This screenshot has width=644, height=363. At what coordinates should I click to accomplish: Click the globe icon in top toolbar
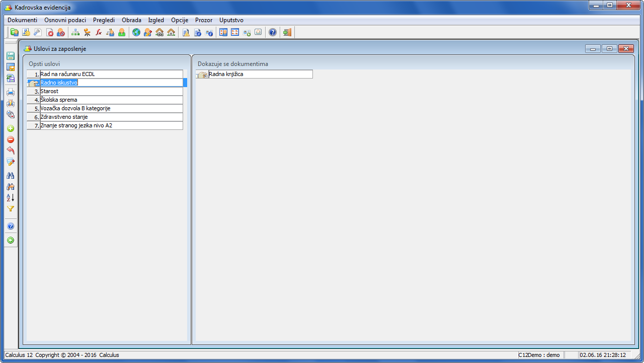tap(136, 32)
